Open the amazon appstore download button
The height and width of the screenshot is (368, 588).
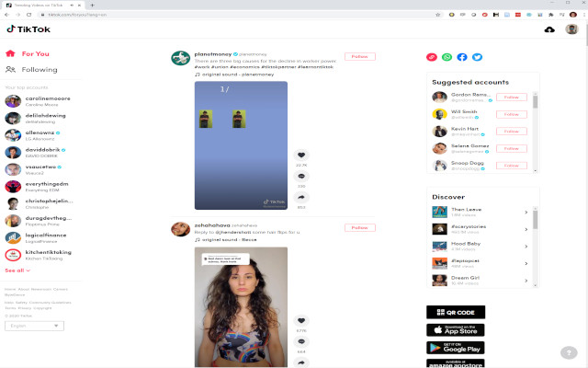pos(456,363)
